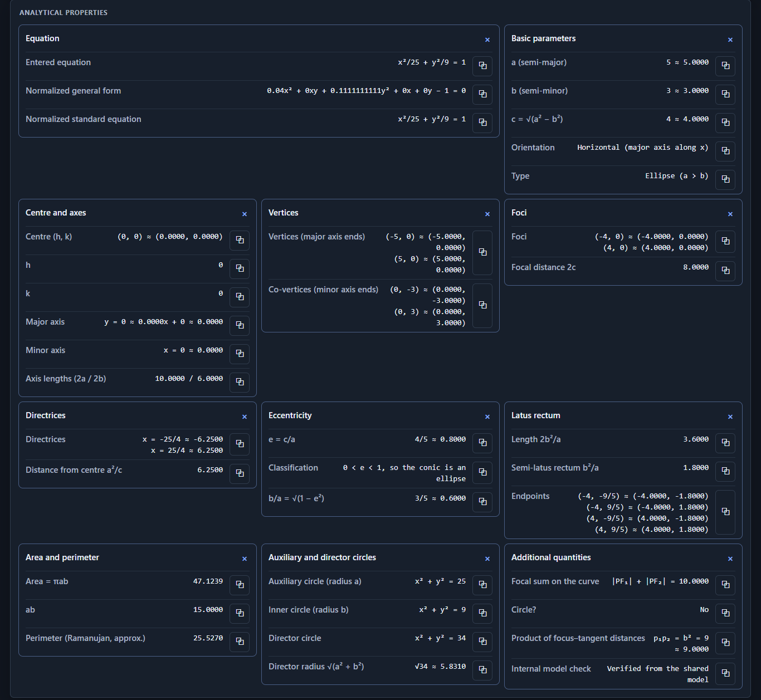Copy the Semi-latus rectum value

725,471
